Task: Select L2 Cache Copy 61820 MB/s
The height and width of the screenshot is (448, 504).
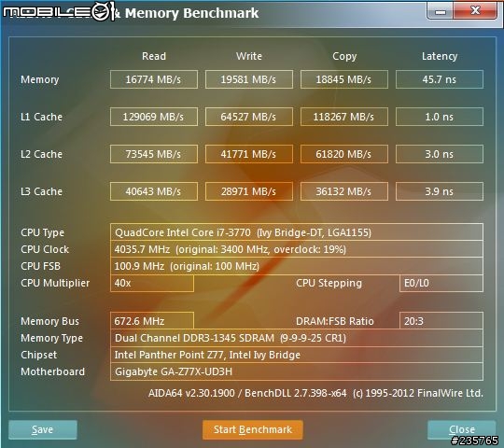Action: tap(343, 154)
